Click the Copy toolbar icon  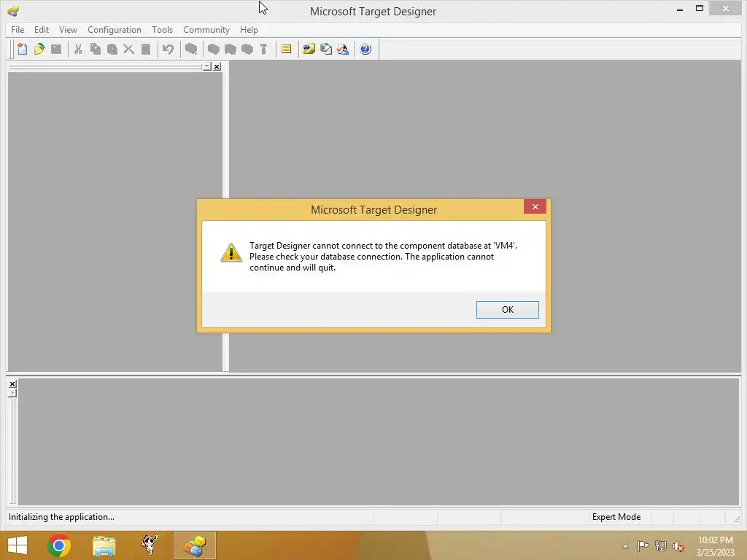[96, 49]
